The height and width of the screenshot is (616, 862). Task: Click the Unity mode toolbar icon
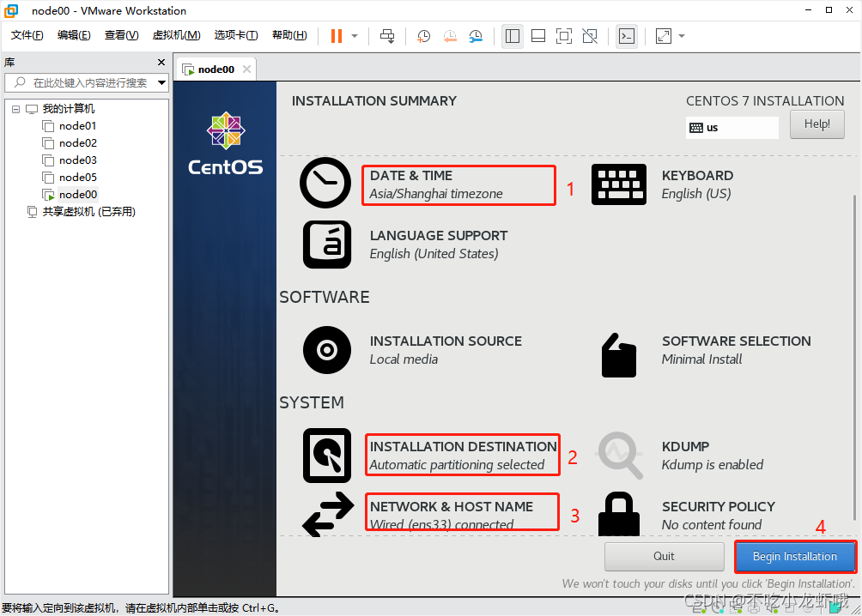(x=590, y=36)
